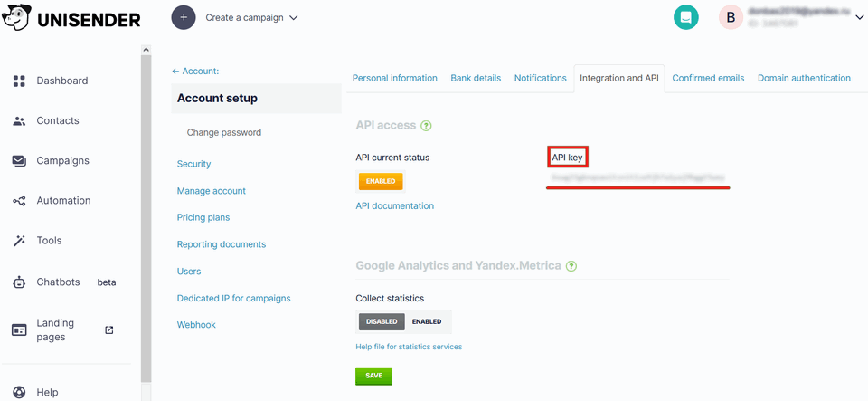Set Collect statistics to ENABLED

point(426,322)
